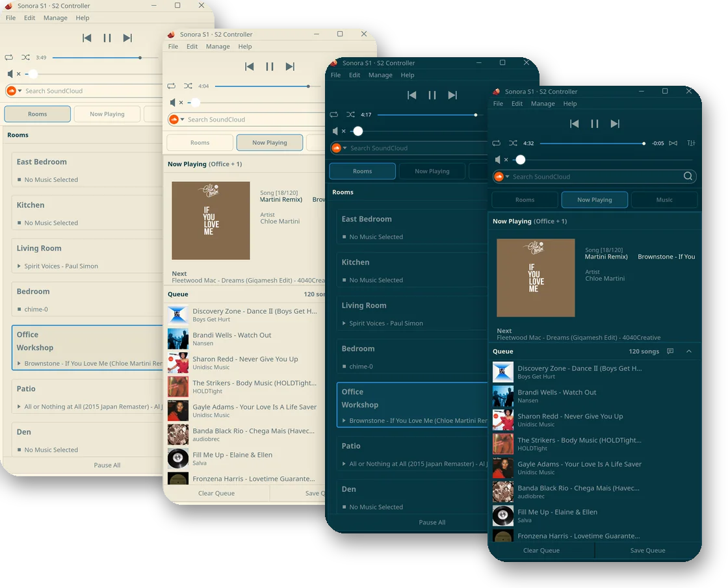Open source dropdown arrow in light Rooms window
Viewport: 728px width, 588px height.
tap(20, 90)
